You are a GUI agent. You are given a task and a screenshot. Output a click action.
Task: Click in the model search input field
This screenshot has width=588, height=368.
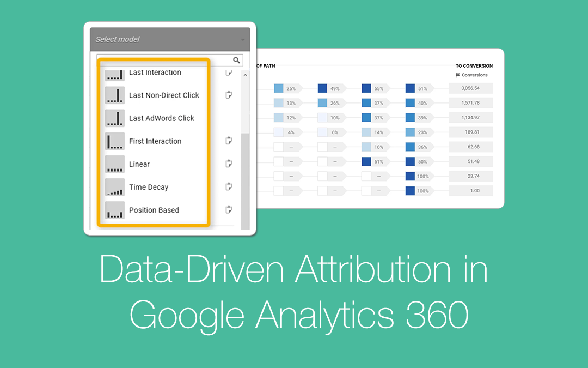click(x=163, y=61)
